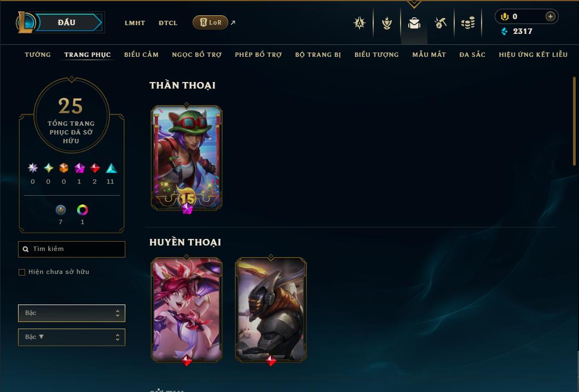This screenshot has width=579, height=392.
Task: Switch to the Biểu Cảm tab
Action: click(x=141, y=55)
